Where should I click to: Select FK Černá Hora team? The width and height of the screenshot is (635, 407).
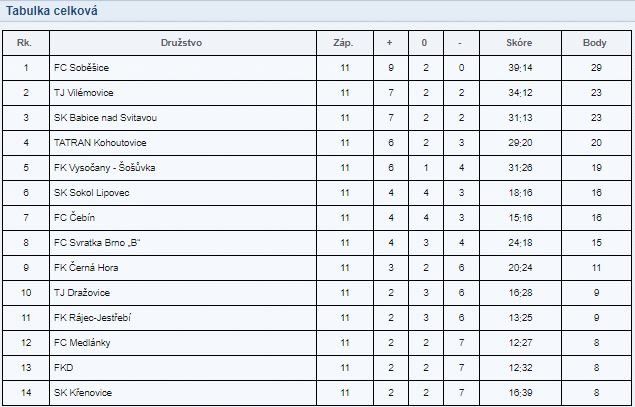pos(86,268)
